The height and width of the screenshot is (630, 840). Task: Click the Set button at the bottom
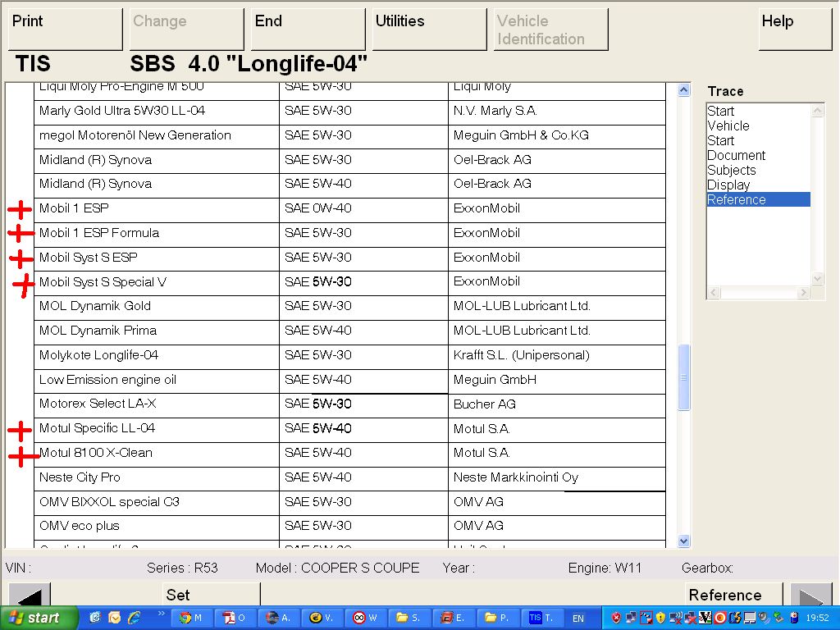pyautogui.click(x=178, y=595)
